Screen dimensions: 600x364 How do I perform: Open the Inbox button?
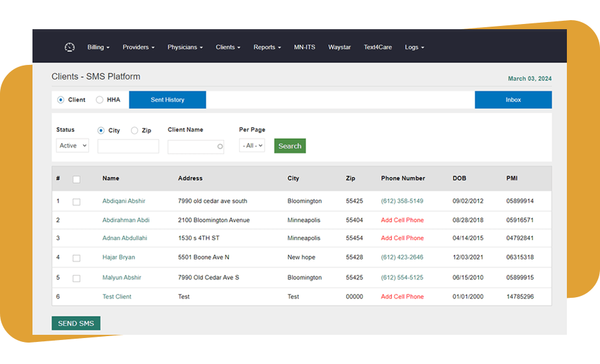513,100
